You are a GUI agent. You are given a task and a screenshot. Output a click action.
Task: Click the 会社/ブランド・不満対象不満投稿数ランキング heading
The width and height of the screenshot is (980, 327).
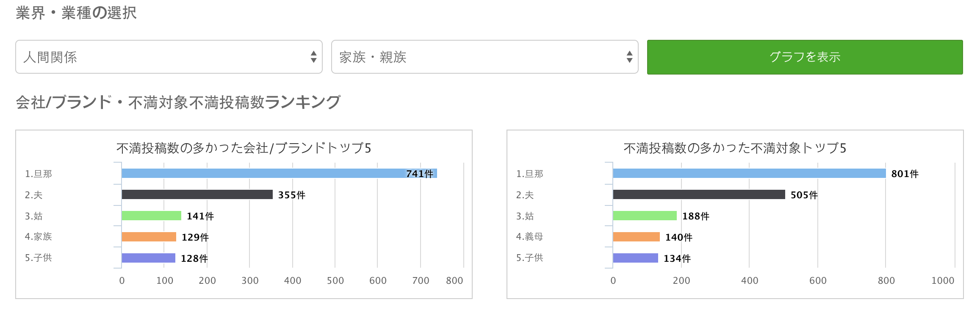(178, 102)
